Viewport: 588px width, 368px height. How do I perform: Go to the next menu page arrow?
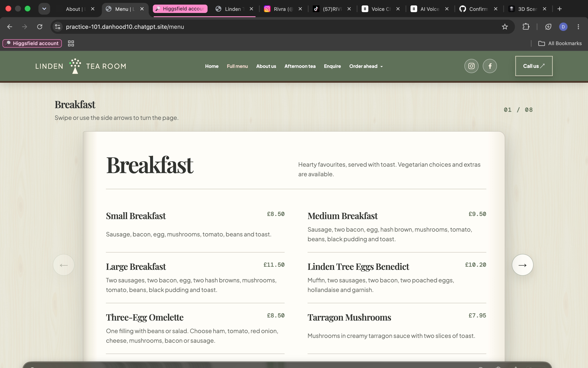pos(522,265)
